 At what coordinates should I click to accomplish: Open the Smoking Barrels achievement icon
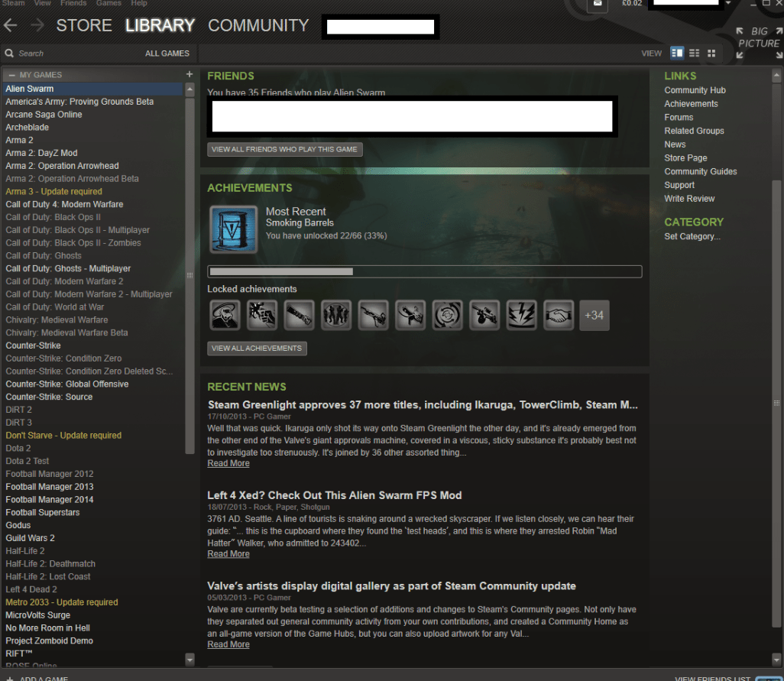234,229
